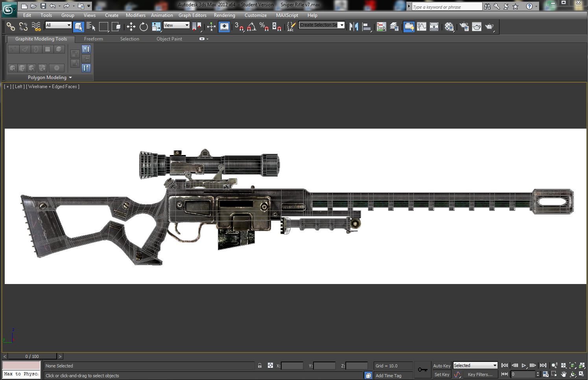Select the Select and Move tool
588x380 pixels.
131,26
